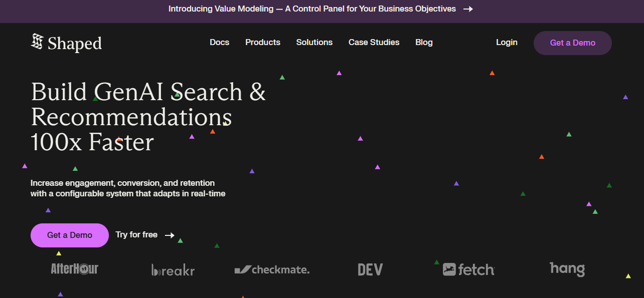Click the hang logo
This screenshot has width=644, height=298.
567,269
